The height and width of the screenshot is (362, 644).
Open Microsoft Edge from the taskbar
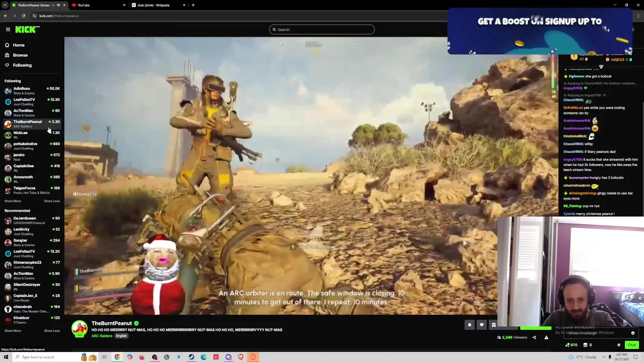[204, 357]
